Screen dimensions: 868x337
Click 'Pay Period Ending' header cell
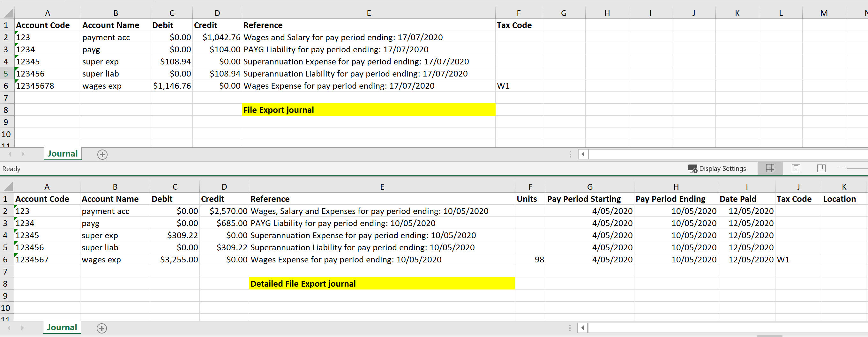676,199
